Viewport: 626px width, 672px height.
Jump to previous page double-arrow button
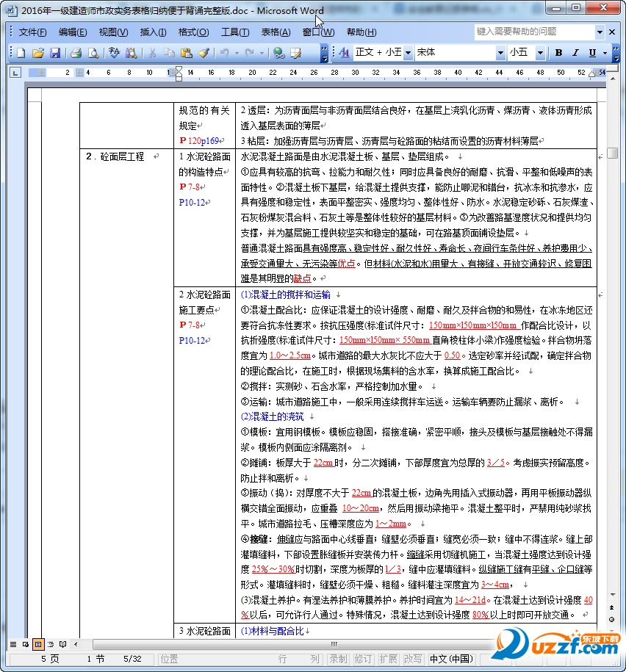(612, 607)
